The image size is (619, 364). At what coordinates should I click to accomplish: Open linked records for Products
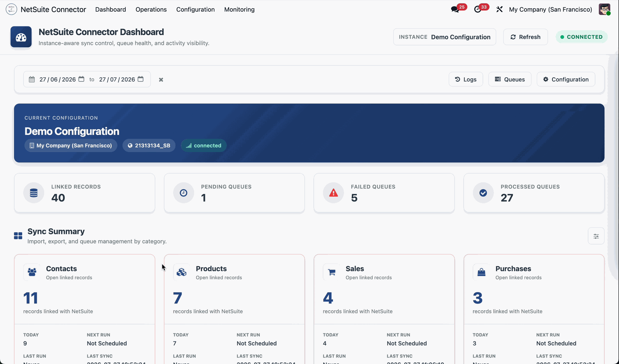[x=219, y=278]
